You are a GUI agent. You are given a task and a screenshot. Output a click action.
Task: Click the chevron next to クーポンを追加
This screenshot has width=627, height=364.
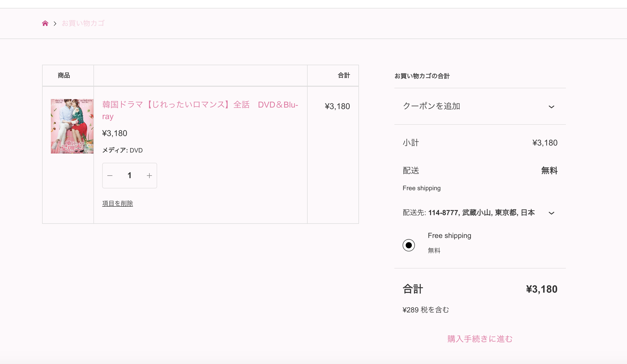click(551, 107)
